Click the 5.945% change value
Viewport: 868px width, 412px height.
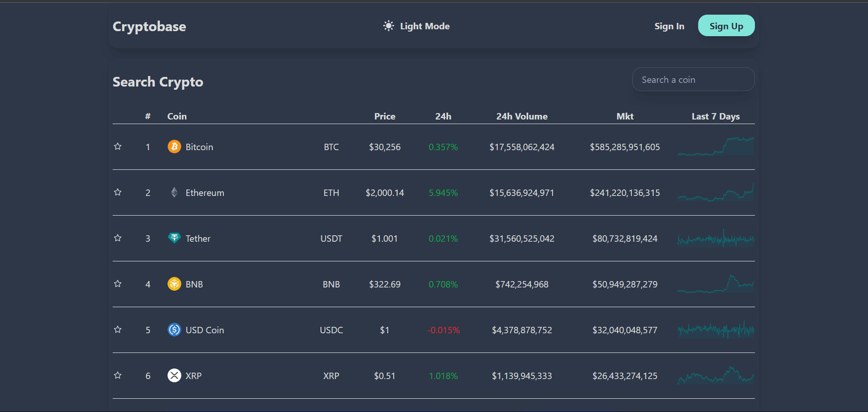pyautogui.click(x=443, y=193)
